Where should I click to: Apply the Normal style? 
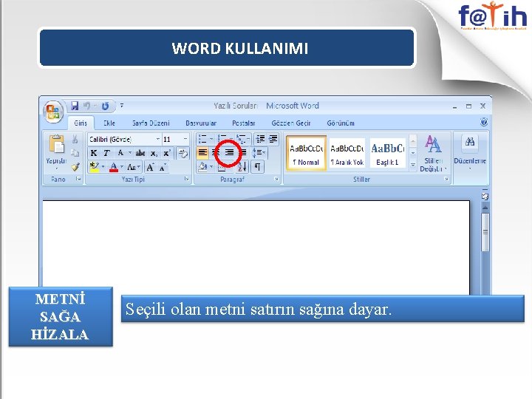306,153
